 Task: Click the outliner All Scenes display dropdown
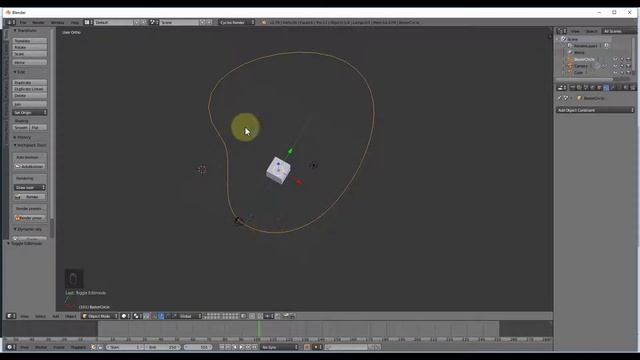click(618, 31)
